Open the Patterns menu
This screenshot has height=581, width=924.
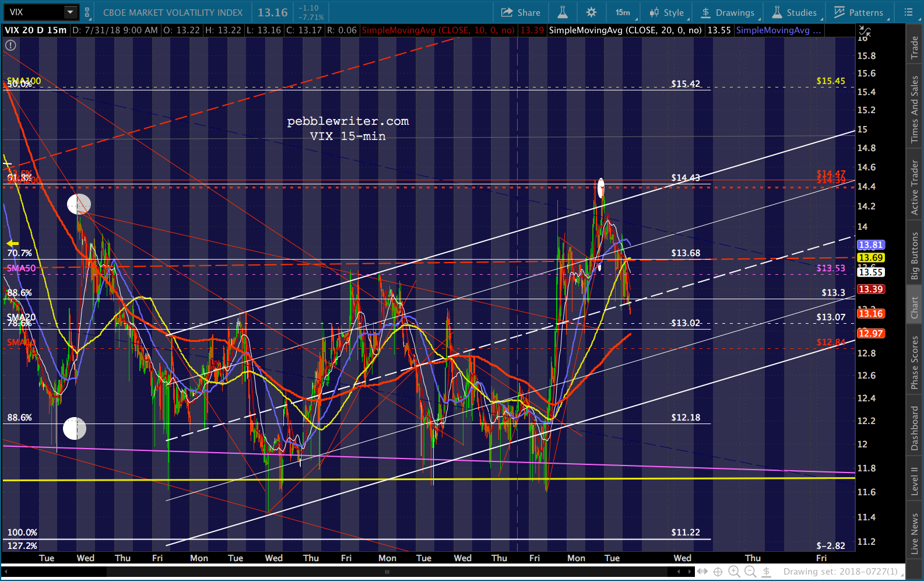coord(859,12)
